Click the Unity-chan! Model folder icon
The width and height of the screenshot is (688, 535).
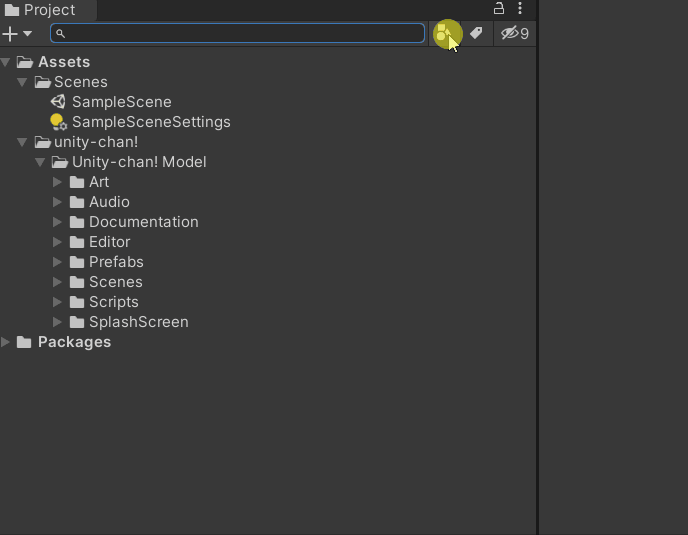coord(60,162)
